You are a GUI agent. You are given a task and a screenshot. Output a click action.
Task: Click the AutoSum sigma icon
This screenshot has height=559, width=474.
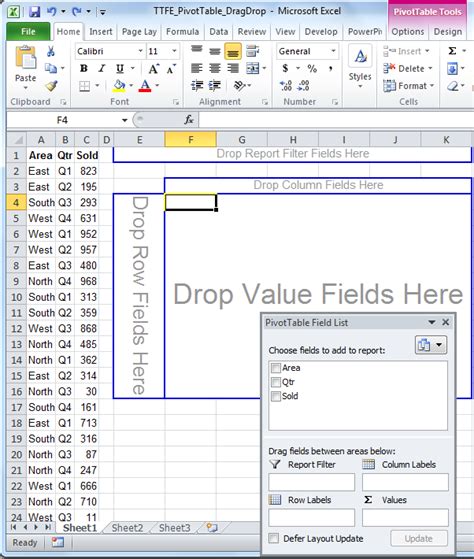tap(452, 51)
